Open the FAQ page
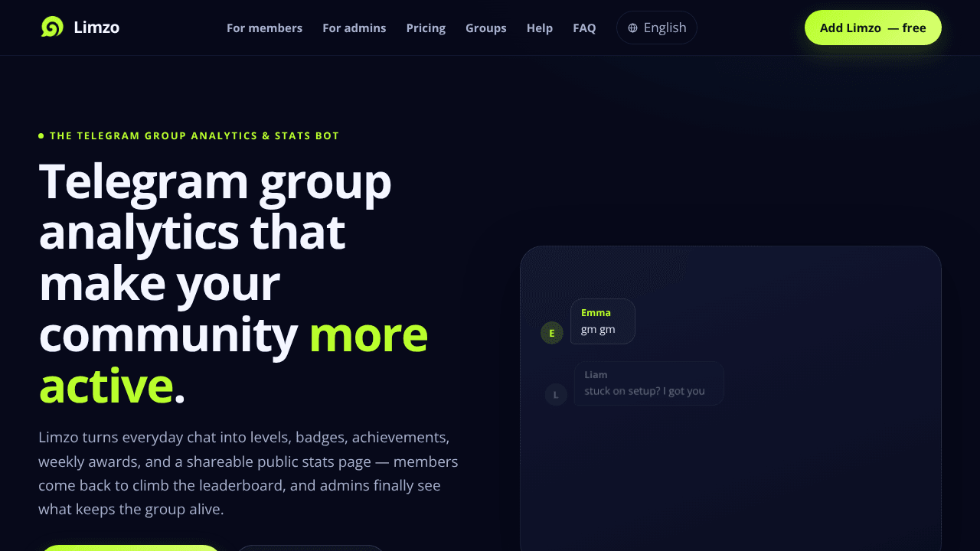 click(584, 28)
